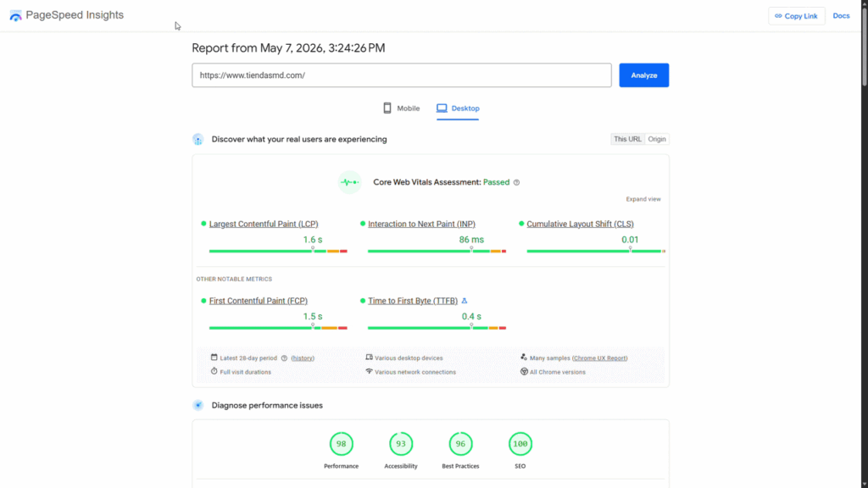Click the CLS distribution bar
Viewport: 868px width, 488px height.
pyautogui.click(x=596, y=251)
